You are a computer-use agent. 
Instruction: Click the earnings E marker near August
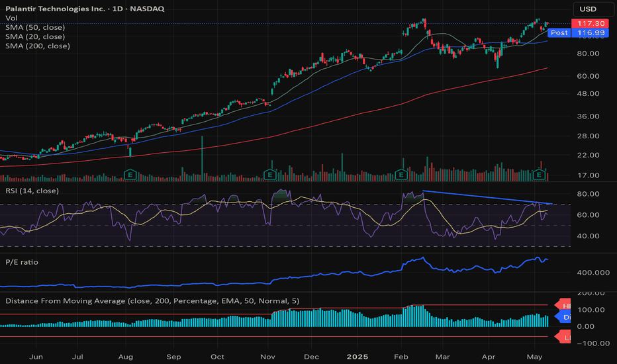tap(130, 174)
